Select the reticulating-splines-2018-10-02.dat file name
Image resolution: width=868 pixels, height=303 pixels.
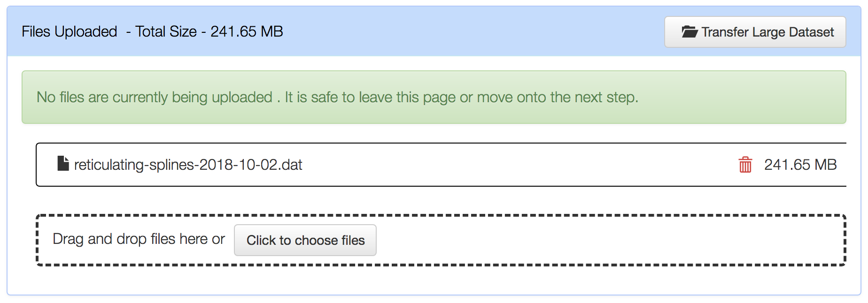tap(188, 165)
